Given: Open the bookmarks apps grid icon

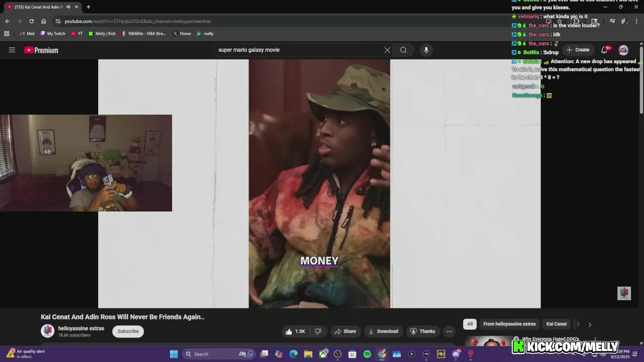Looking at the screenshot, I should 7,34.
